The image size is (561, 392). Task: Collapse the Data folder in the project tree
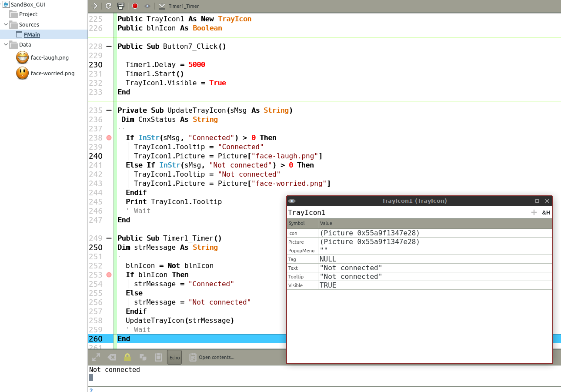[x=6, y=44]
